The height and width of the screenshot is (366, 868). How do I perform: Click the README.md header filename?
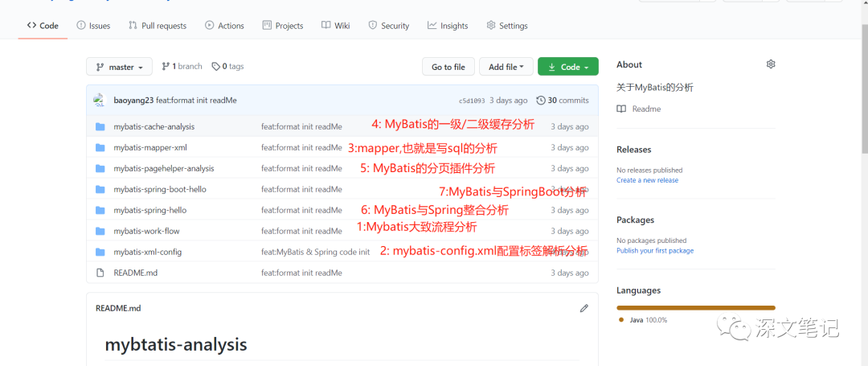[118, 308]
